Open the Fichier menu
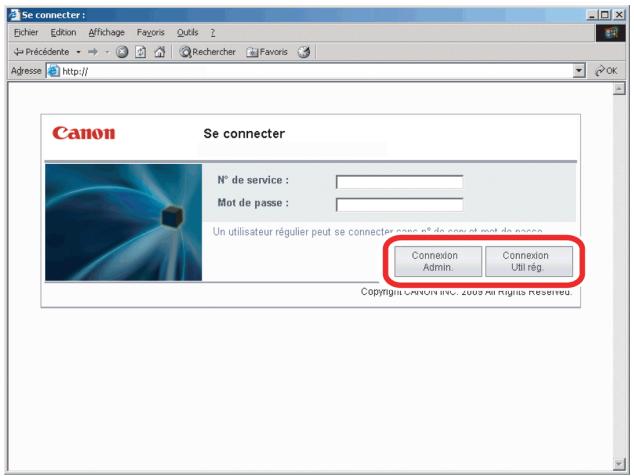 pyautogui.click(x=26, y=32)
